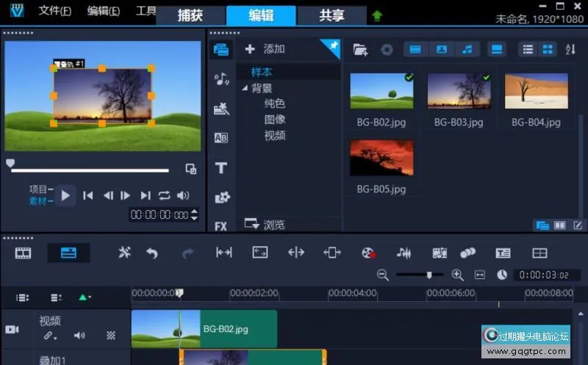Select the FX filter library
The image size is (588, 365).
point(220,226)
